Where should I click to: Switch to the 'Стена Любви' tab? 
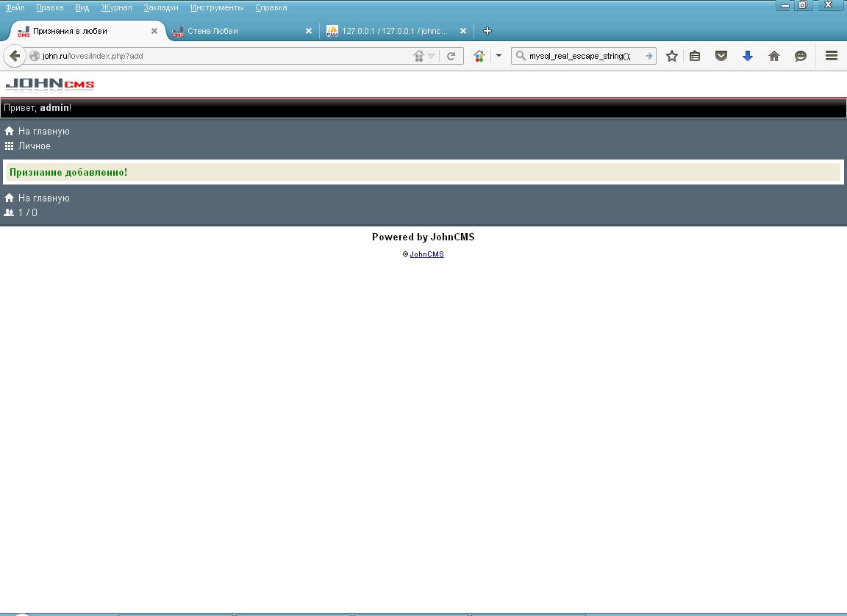[243, 32]
